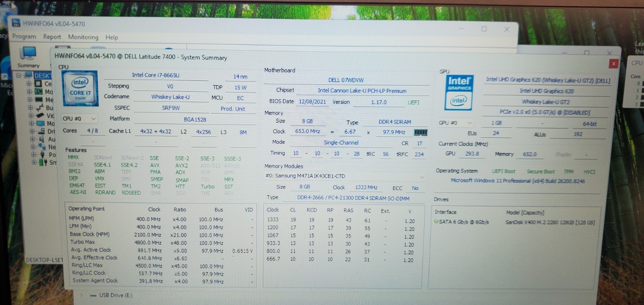Expand the Me (Memory) tree node
The image size is (644, 305).
tap(30, 100)
